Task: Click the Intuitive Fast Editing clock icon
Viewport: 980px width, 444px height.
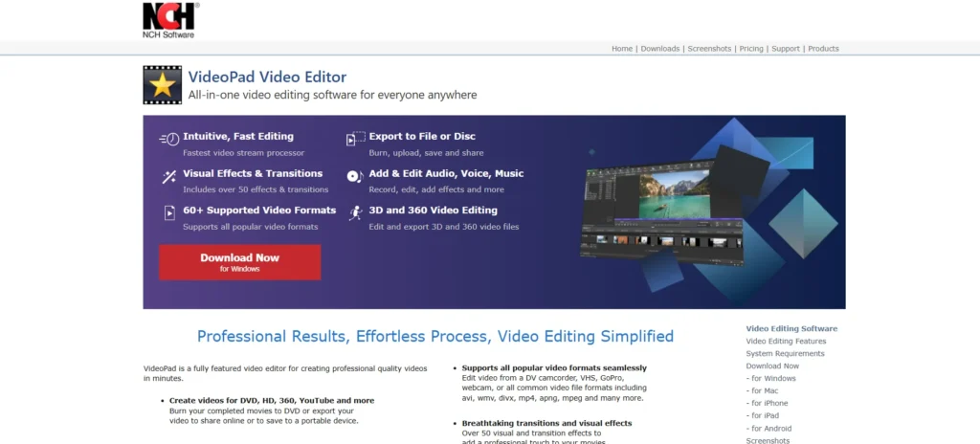Action: (169, 139)
